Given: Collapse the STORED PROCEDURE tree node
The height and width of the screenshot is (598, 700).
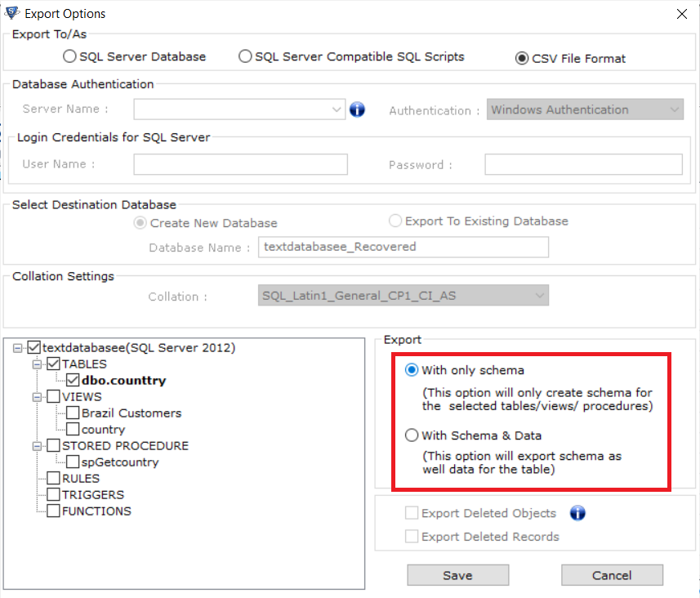Looking at the screenshot, I should 37,446.
